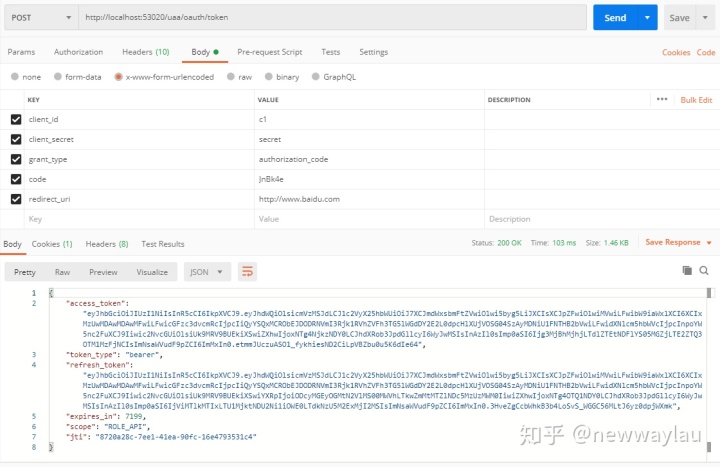This screenshot has height=467, width=720.
Task: Toggle code parameter checkbox
Action: coord(16,179)
